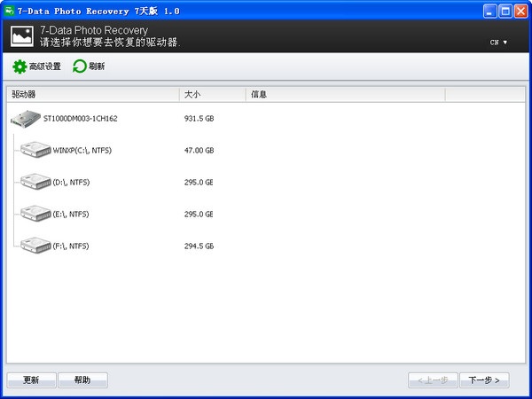The image size is (532, 399).
Task: Sort by 驱动器 column header
Action: coord(93,94)
